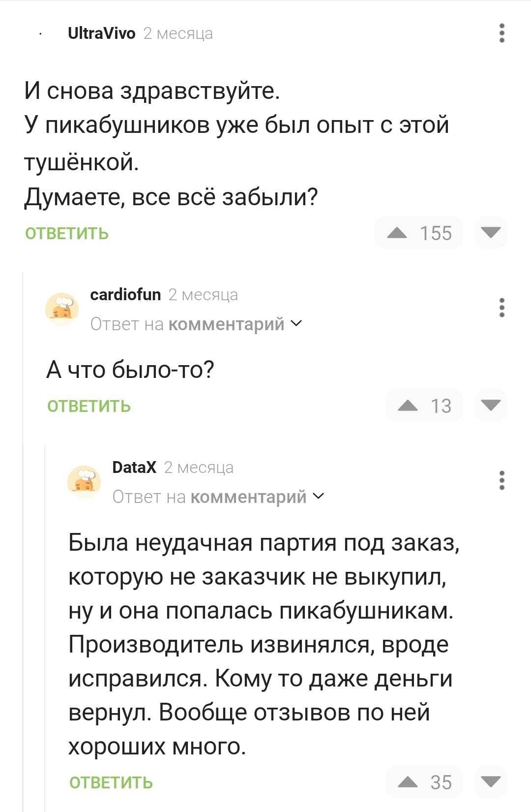Viewport: 531px width, 812px height.
Task: Upvote UltraVivo's comment with 155 rating
Action: (397, 233)
